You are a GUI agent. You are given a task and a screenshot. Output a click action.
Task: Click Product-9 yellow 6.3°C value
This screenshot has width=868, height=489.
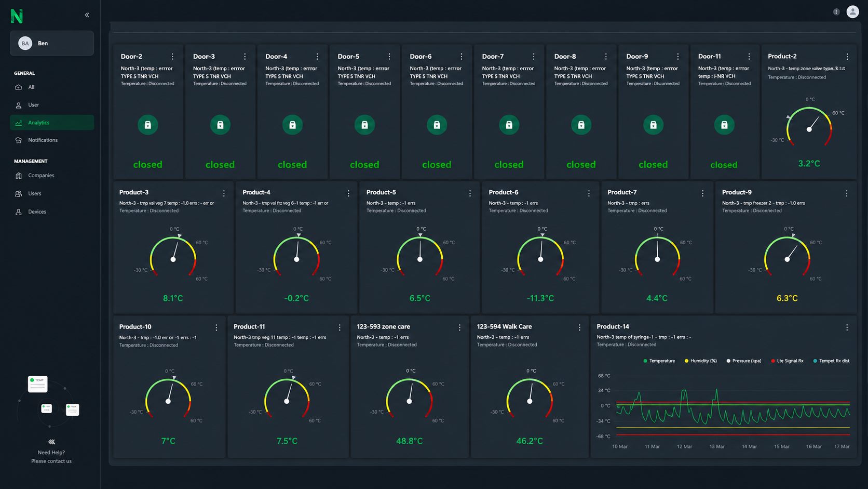[x=787, y=298]
